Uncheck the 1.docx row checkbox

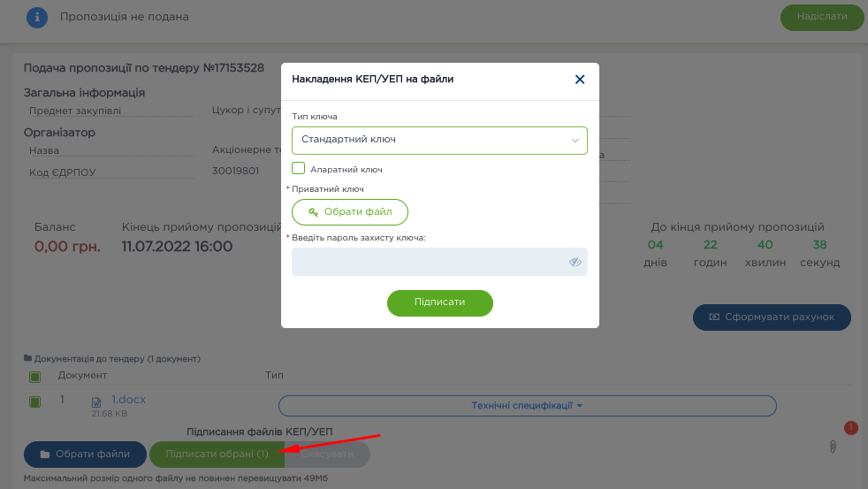[x=35, y=402]
